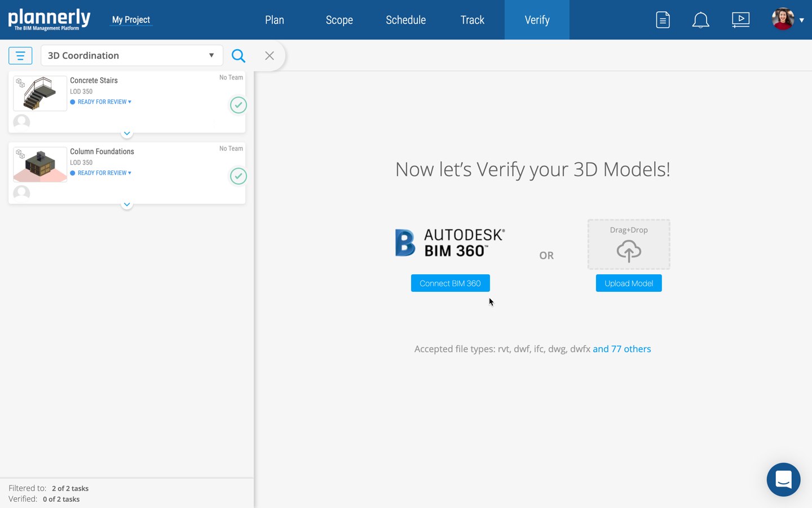Click the user profile avatar
This screenshot has width=812, height=508.
[783, 19]
